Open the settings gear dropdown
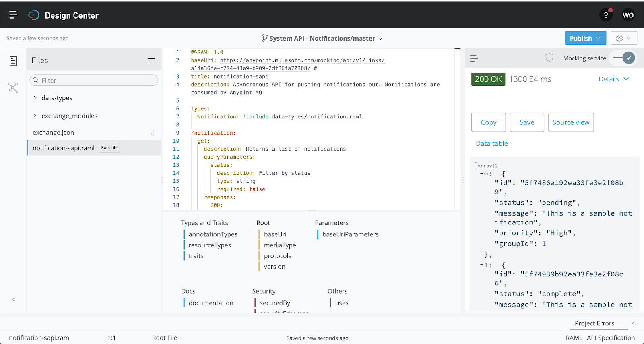This screenshot has height=344, width=644. click(x=623, y=38)
